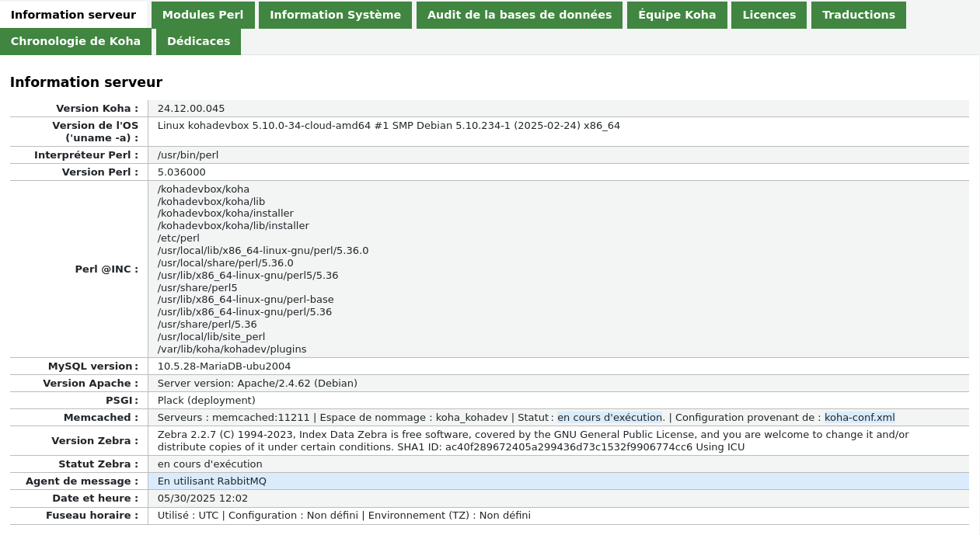Click the Koha version value 24.12.00.045
Image resolution: width=980 pixels, height=535 pixels.
click(x=191, y=109)
